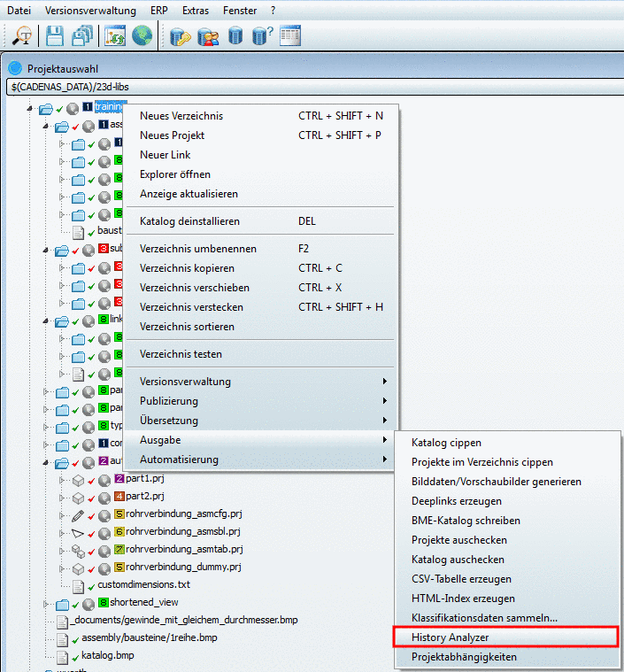Select _documents/gewinde_mit_gleichem_durchmesser.bmp entry

pyautogui.click(x=184, y=620)
